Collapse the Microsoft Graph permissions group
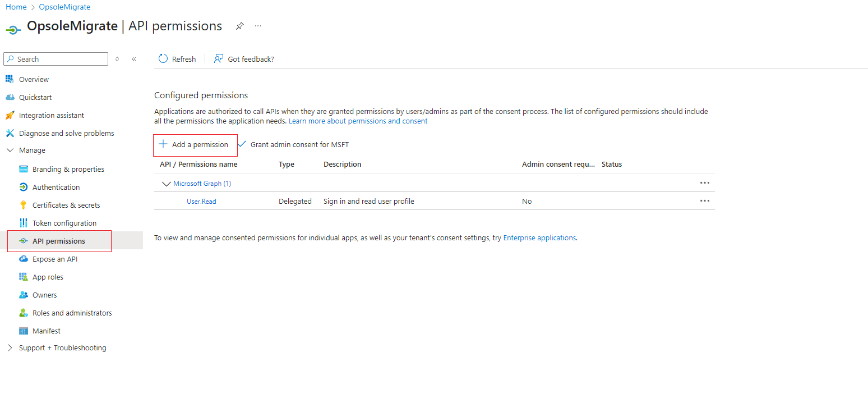 point(167,184)
